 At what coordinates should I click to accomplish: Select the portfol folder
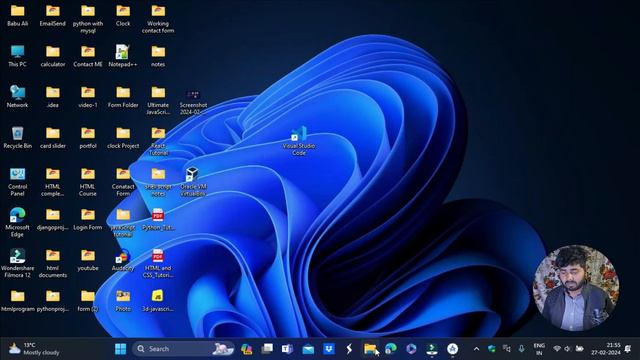pyautogui.click(x=87, y=138)
